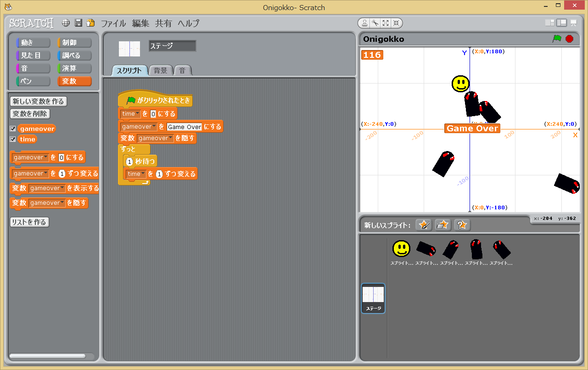The image size is (588, 370).
Task: Open the 共有 menu
Action: [x=163, y=23]
